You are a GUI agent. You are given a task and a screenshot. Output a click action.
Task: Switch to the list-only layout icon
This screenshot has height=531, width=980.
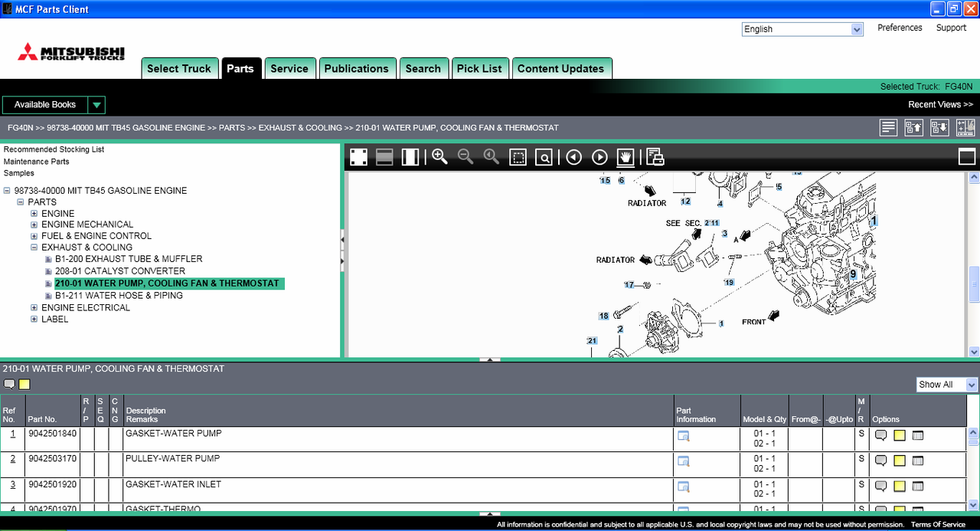pos(888,128)
